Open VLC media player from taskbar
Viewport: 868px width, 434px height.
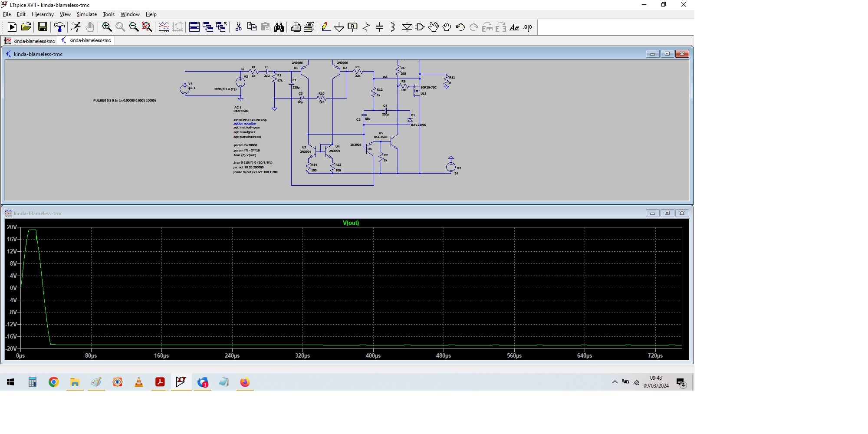tap(139, 382)
